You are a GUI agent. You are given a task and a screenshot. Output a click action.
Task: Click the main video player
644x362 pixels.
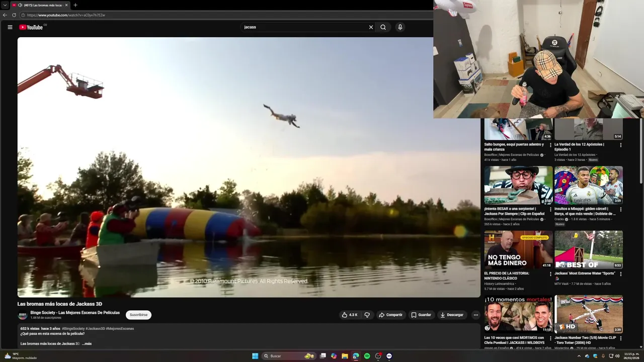click(249, 167)
